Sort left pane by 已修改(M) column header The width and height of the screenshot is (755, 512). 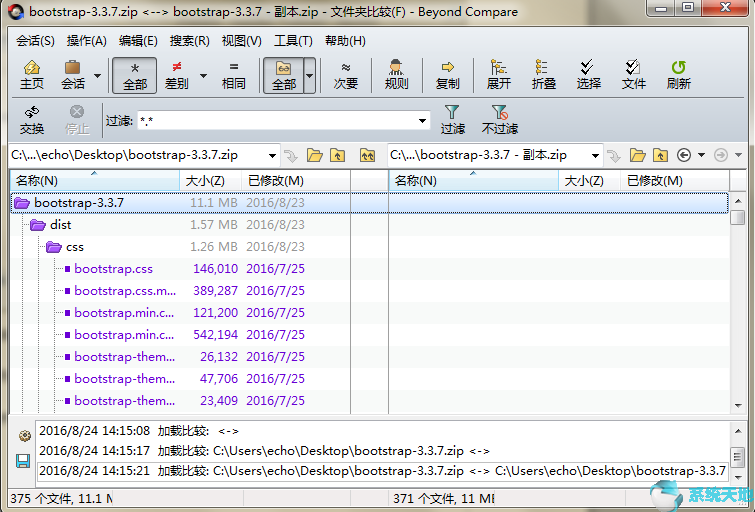[x=295, y=181]
